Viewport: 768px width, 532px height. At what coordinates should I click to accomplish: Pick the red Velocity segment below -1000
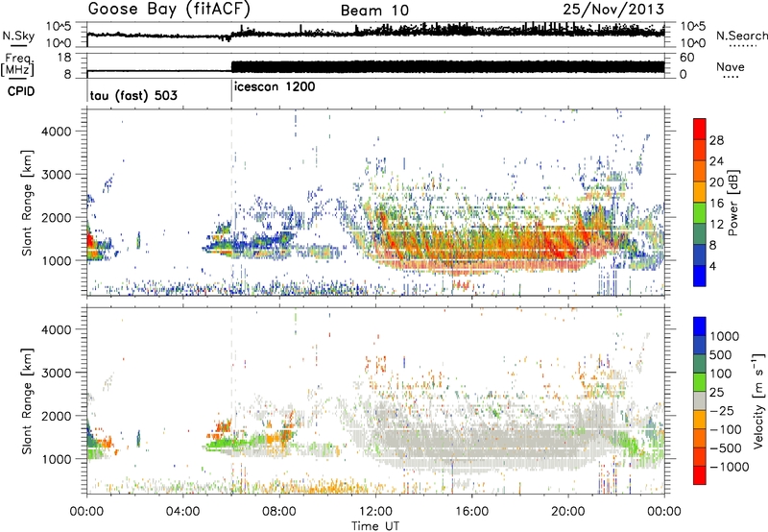pos(700,475)
